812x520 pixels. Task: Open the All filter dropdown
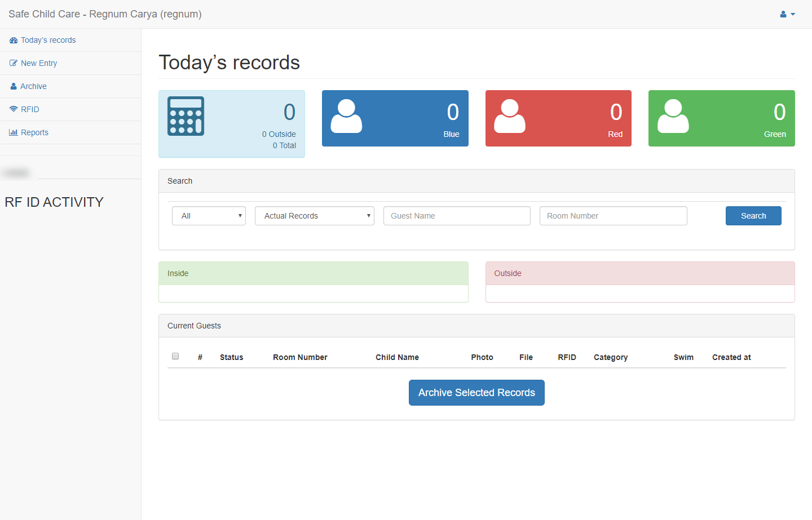coord(209,216)
